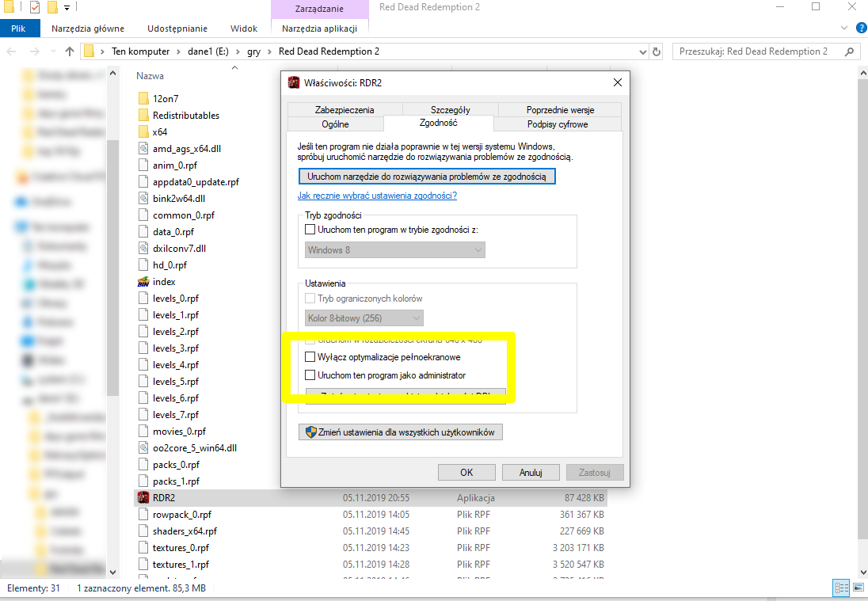Switch to large icons view layout icon
The width and height of the screenshot is (868, 601).
[858, 588]
